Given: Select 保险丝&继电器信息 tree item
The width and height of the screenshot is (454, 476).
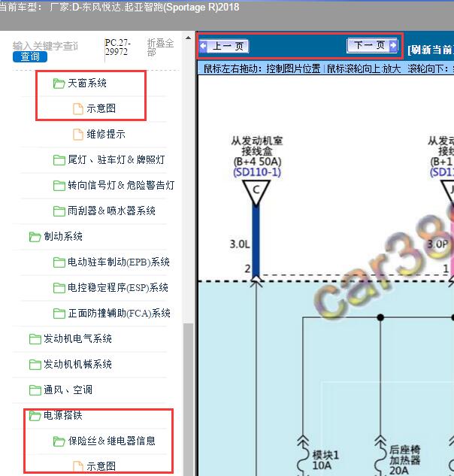Looking at the screenshot, I should tap(111, 441).
